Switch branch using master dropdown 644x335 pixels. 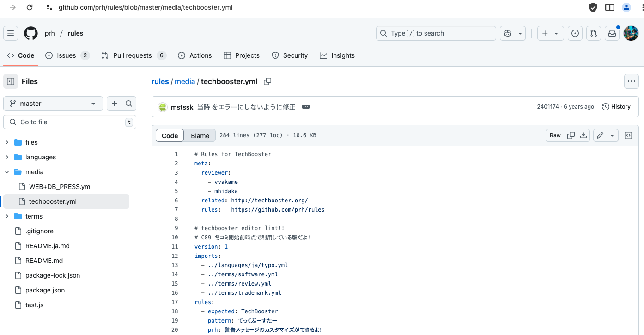coord(53,104)
